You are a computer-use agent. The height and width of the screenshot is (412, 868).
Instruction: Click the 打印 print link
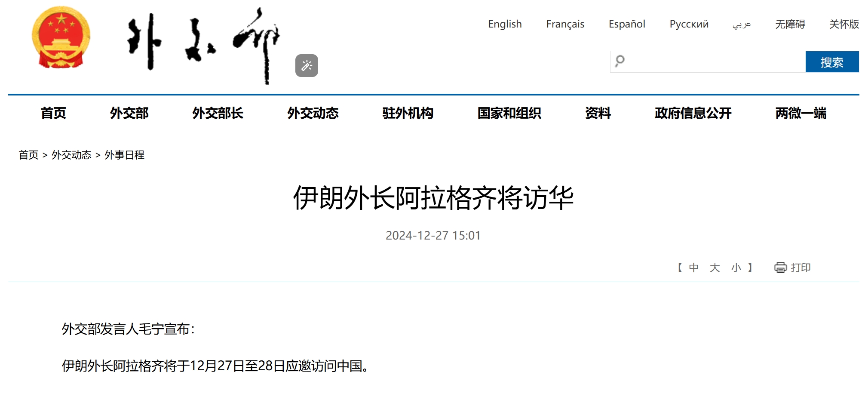pos(801,267)
